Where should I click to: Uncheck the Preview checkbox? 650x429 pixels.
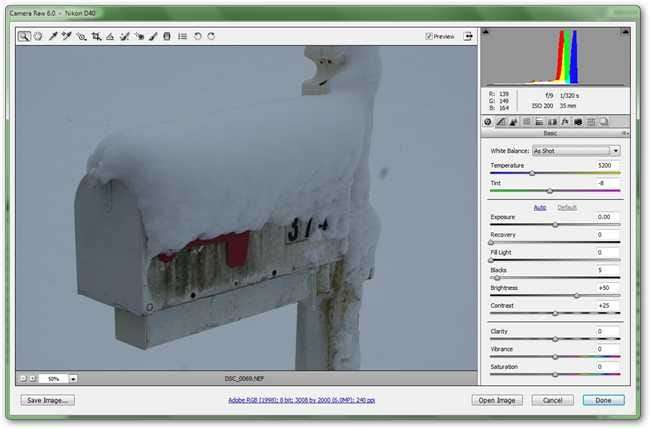429,36
